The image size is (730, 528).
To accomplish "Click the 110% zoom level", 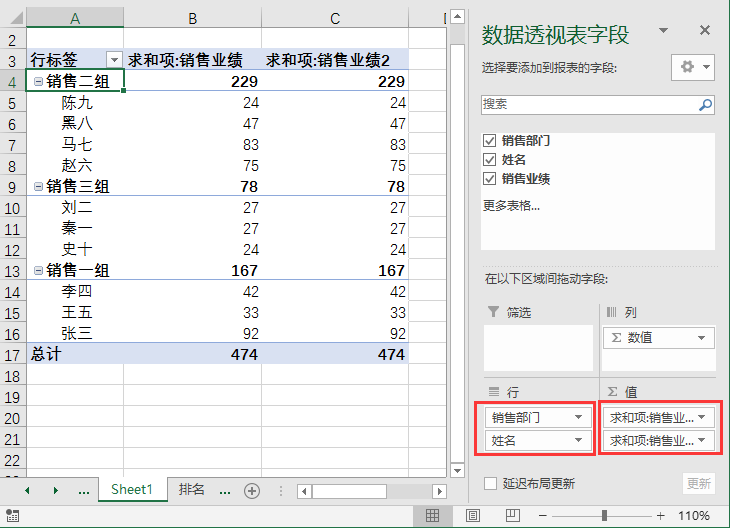I will click(x=694, y=515).
